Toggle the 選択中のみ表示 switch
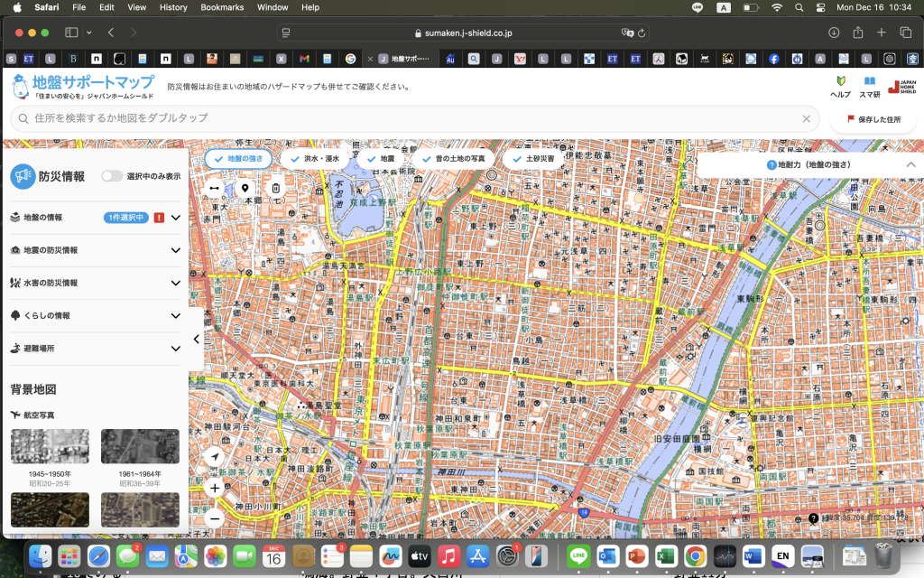 click(x=112, y=176)
